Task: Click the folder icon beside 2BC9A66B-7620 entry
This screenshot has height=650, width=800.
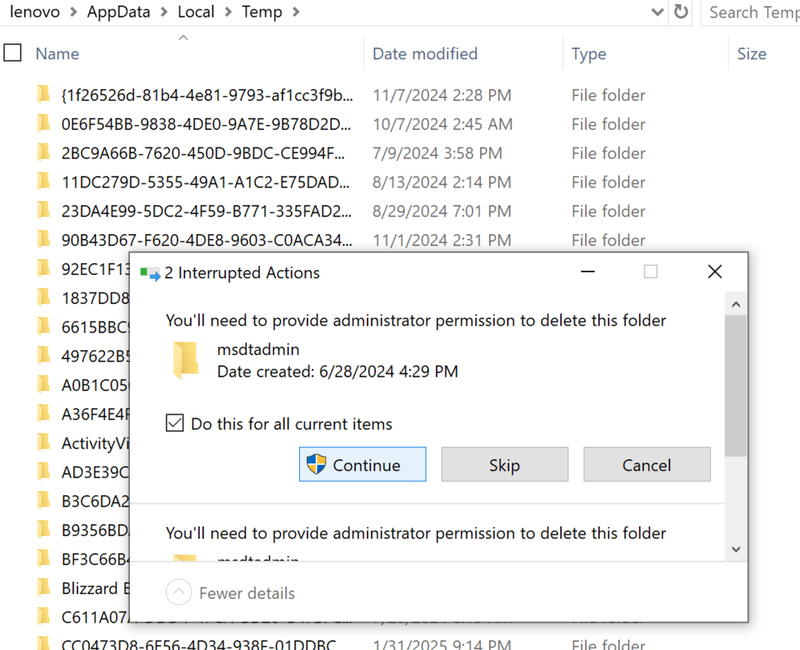Action: coord(44,153)
